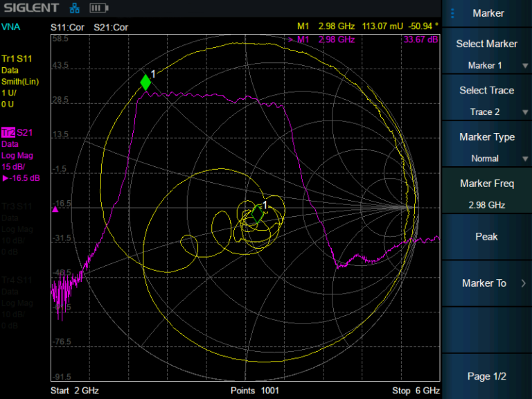Activate trace Tr1 S11

[x=17, y=58]
